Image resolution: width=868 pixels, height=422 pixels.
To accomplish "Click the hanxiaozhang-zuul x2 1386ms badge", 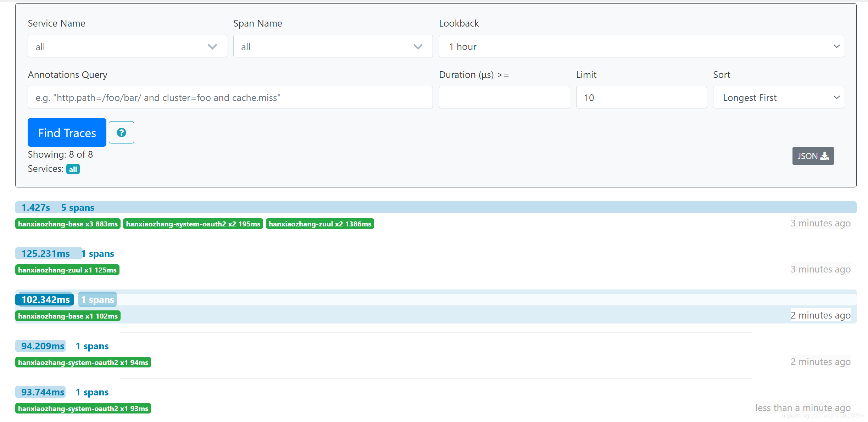I will (x=319, y=224).
